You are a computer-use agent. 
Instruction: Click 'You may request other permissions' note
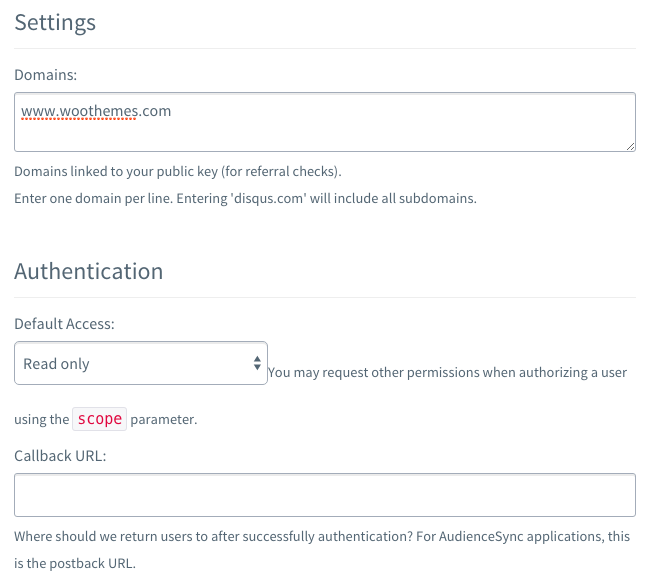447,372
